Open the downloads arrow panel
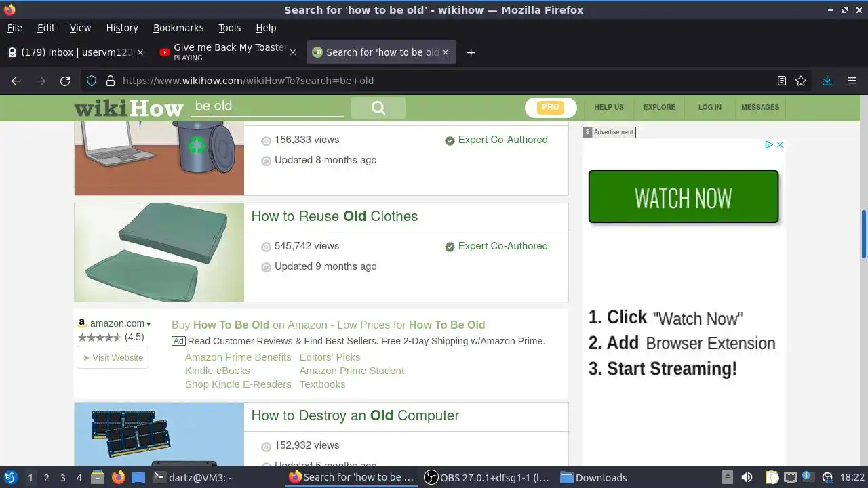The image size is (868, 488). [827, 81]
